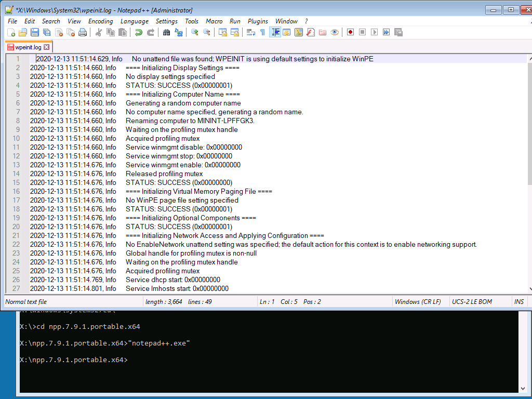Zoom out with the magnifier minus icon
This screenshot has width=532, height=399.
pos(207,32)
